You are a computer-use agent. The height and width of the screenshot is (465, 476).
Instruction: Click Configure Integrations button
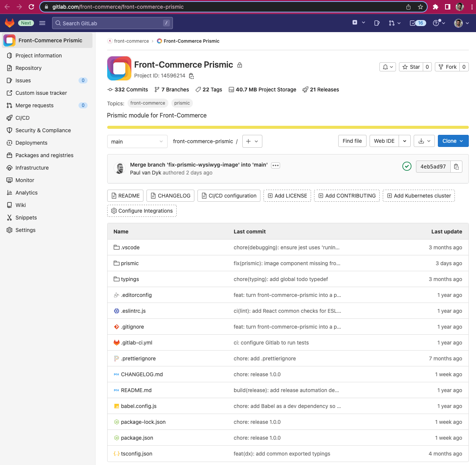(142, 211)
